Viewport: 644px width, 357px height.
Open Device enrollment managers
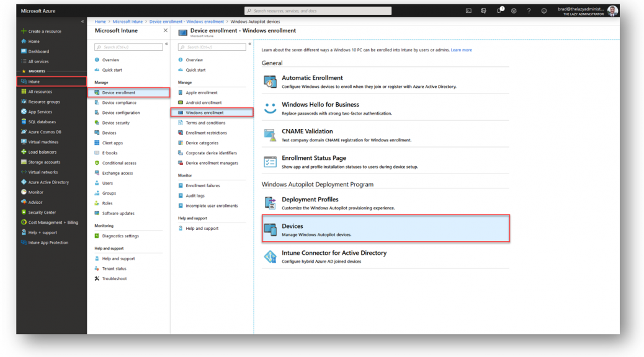(212, 163)
